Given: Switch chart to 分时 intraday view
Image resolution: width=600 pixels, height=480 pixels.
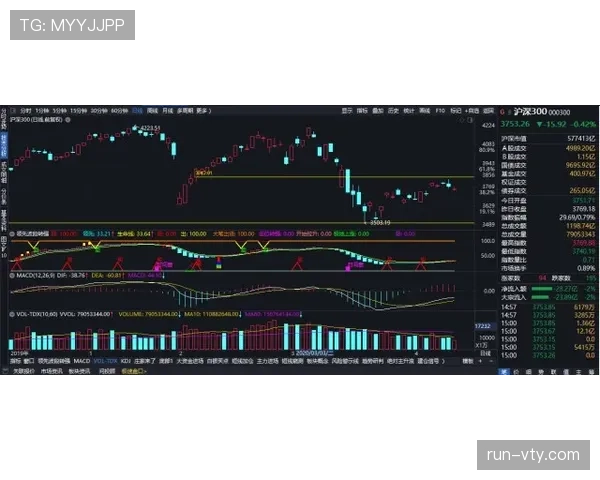Looking at the screenshot, I should (26, 111).
